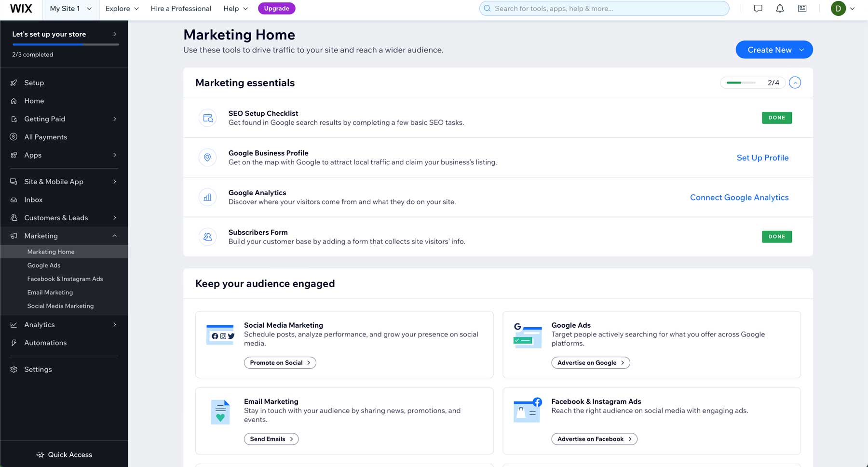This screenshot has height=467, width=868.
Task: Open the My Site 1 site switcher
Action: click(x=70, y=8)
